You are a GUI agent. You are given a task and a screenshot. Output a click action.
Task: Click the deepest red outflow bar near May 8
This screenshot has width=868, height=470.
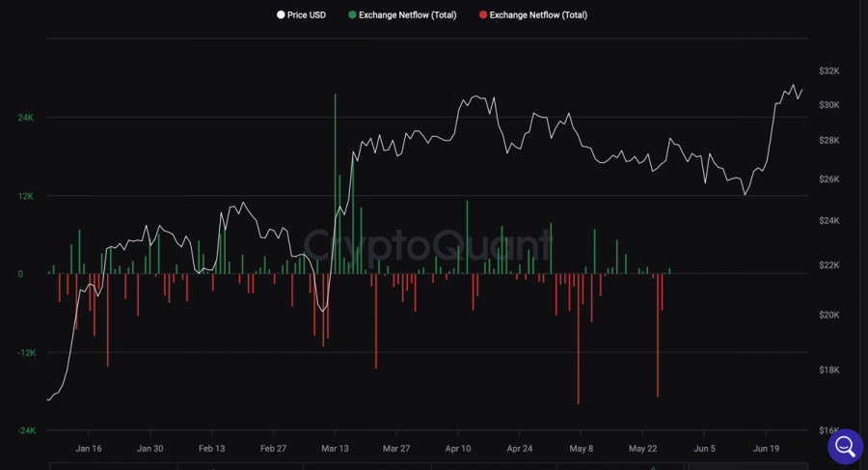578,339
